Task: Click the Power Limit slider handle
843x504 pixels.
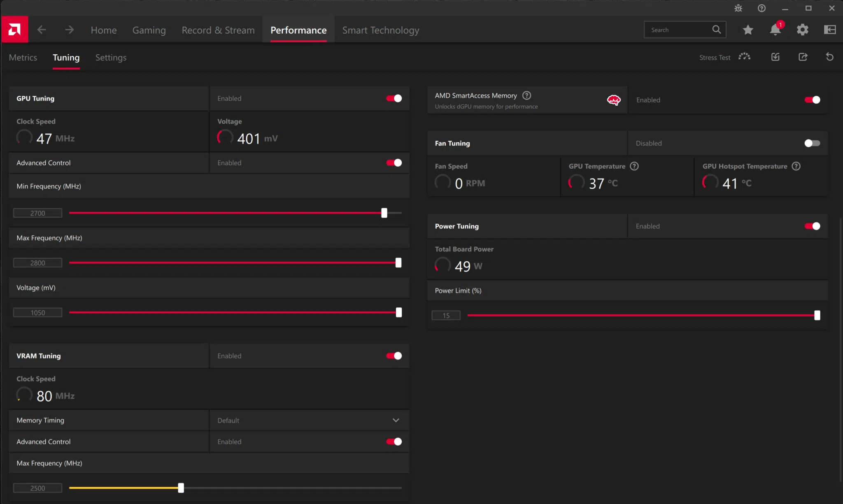Action: click(817, 316)
